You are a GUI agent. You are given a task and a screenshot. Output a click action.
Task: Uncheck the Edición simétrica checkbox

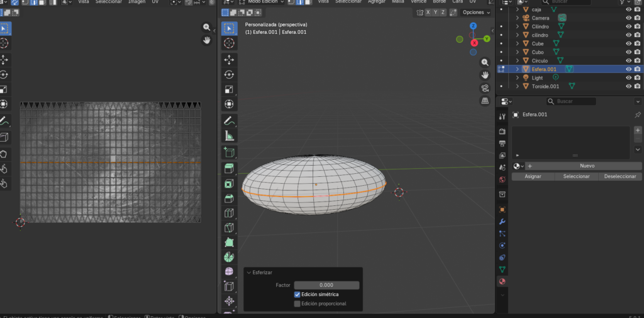pos(297,294)
